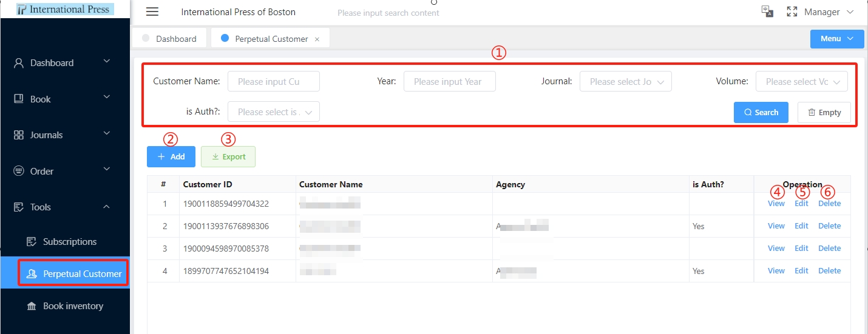Click the translate language icon

[767, 12]
